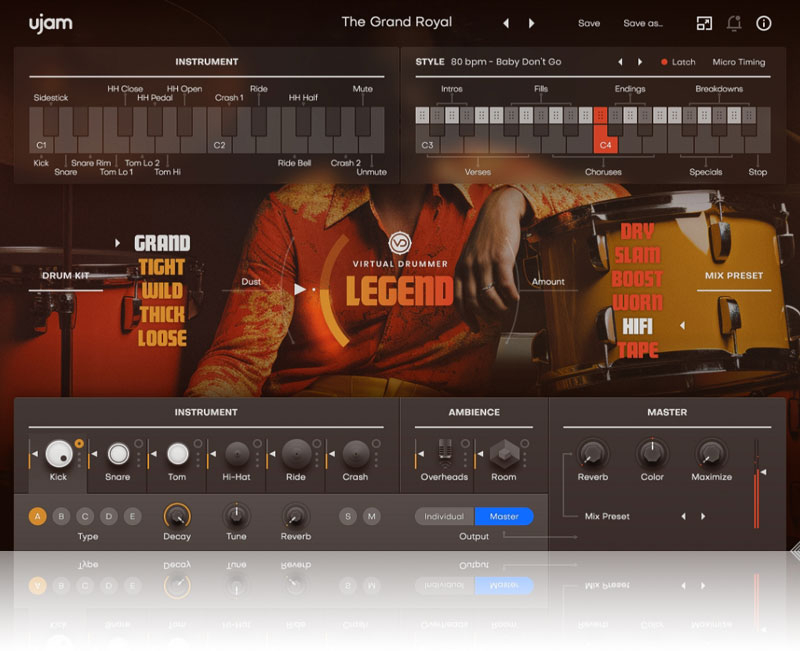Viewport: 800px width, 651px height.
Task: Select the Snare instrument icon
Action: click(118, 454)
